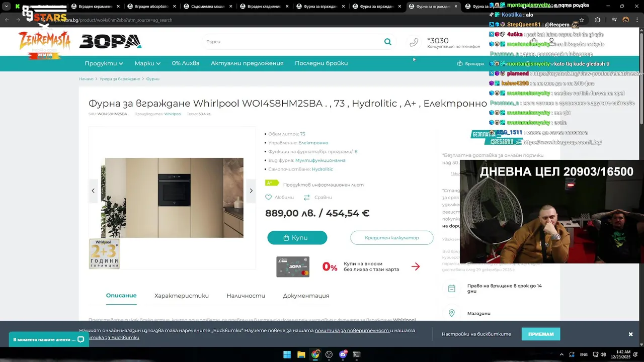Switch to Наличности tab
644x362 pixels.
pos(246,296)
